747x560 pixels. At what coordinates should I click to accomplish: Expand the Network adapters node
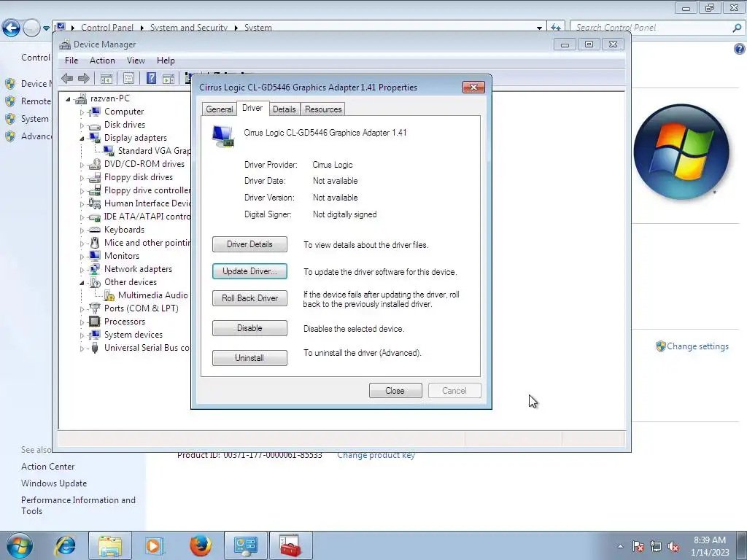pyautogui.click(x=82, y=270)
